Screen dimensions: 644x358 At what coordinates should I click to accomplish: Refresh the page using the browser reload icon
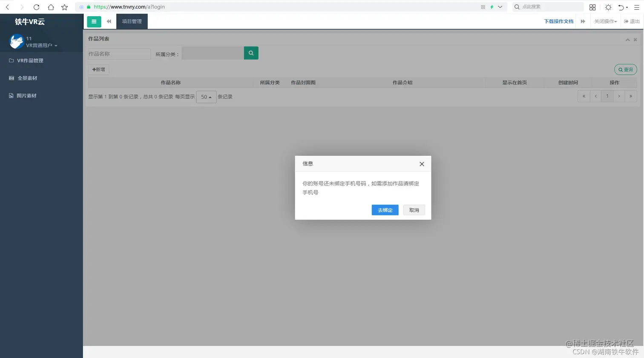tap(36, 7)
